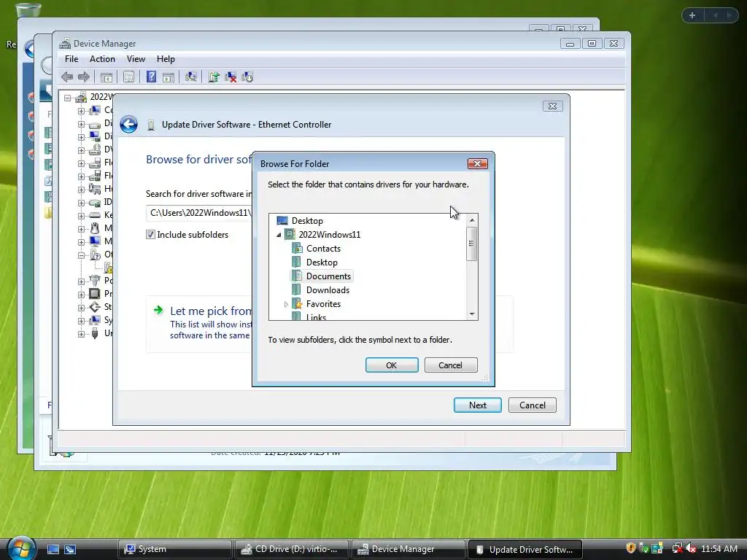Screen dimensions: 747x560
Task: Switch to CD Drive (D:) virtio taskbar button
Action: point(292,549)
